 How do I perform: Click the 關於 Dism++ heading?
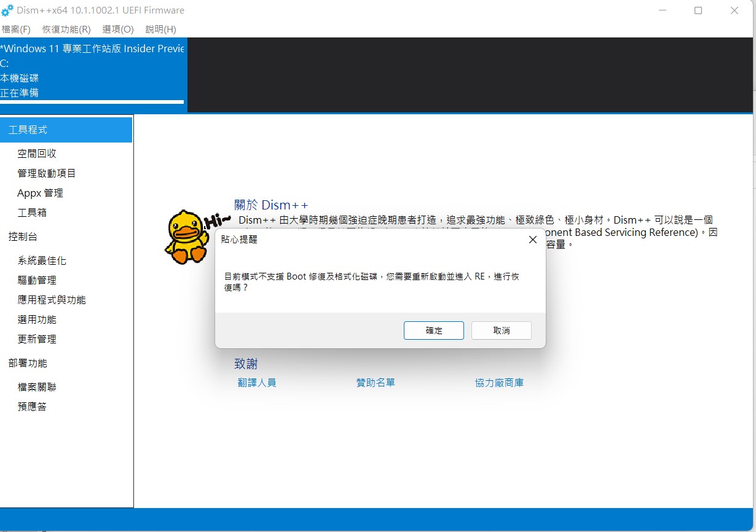tap(271, 205)
